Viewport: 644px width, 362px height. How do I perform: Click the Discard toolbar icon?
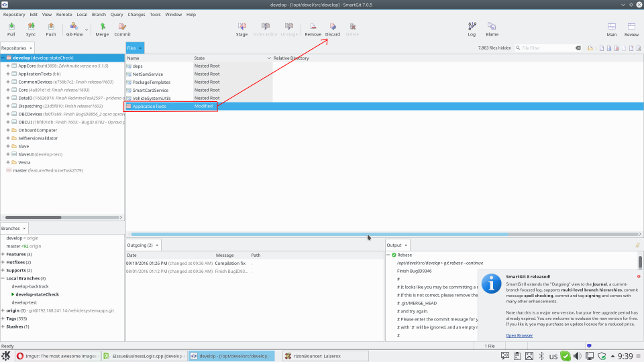(x=333, y=29)
